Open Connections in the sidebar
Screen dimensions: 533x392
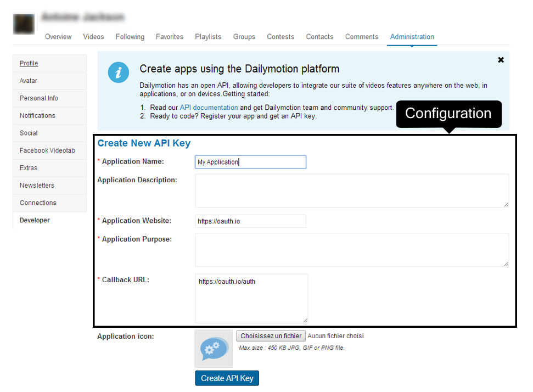(x=49, y=203)
